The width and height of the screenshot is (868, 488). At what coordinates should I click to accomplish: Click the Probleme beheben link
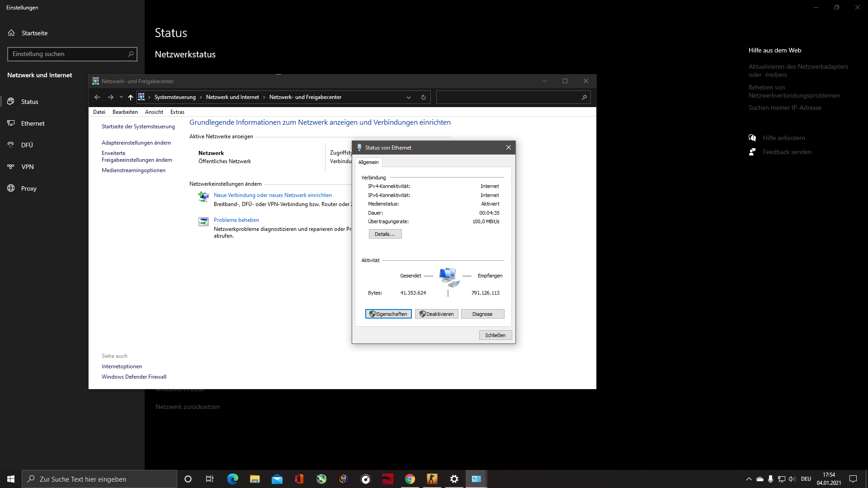(x=236, y=220)
